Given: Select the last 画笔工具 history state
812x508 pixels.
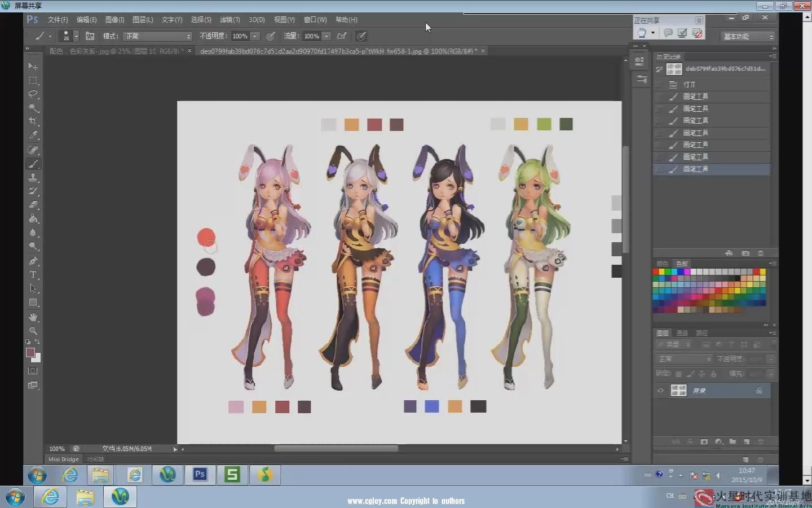Looking at the screenshot, I should pos(712,169).
